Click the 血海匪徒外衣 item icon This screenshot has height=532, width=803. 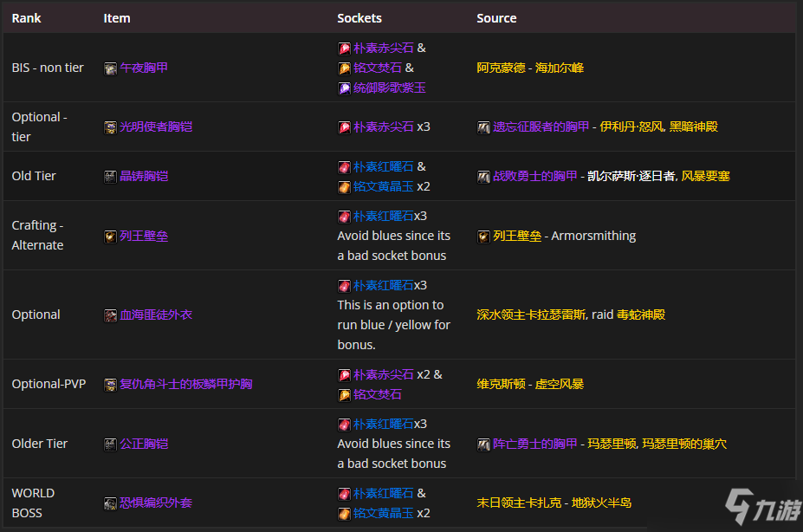(111, 315)
